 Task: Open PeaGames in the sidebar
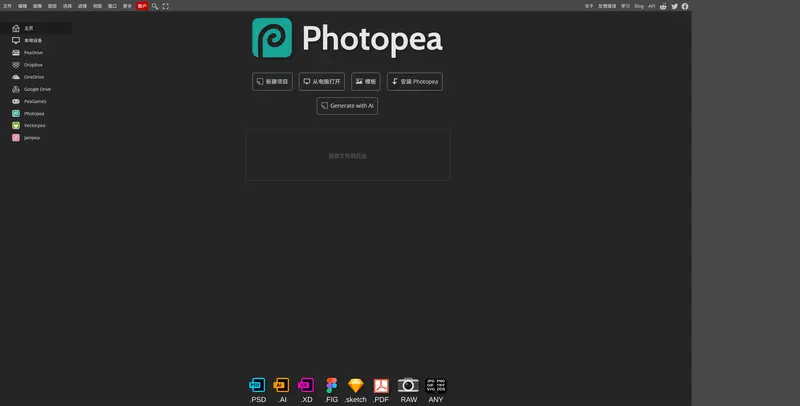tap(36, 102)
